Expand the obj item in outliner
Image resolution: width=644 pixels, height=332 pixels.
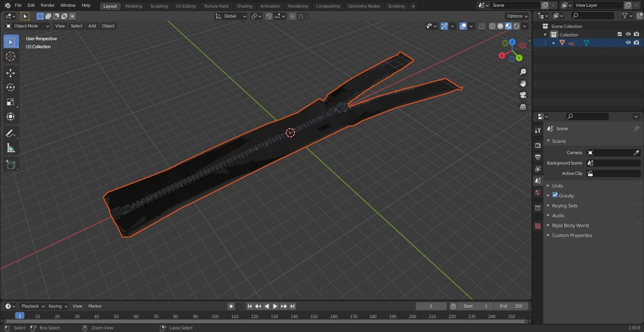[x=553, y=43]
